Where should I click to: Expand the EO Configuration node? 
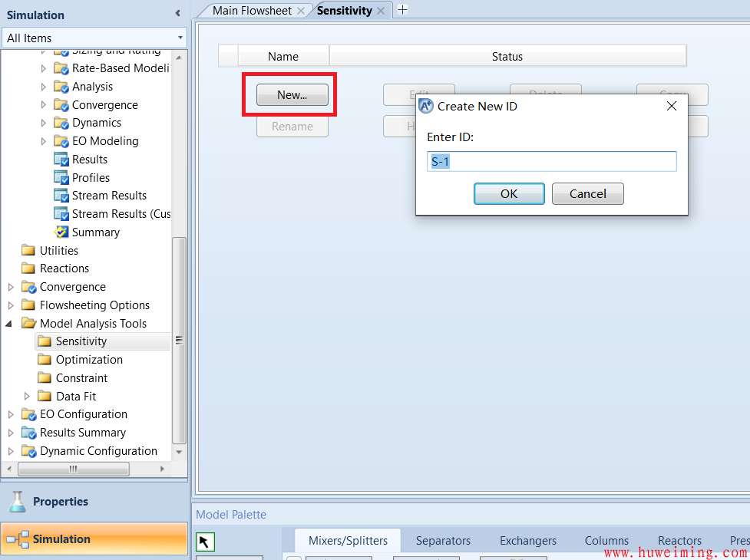tap(10, 414)
